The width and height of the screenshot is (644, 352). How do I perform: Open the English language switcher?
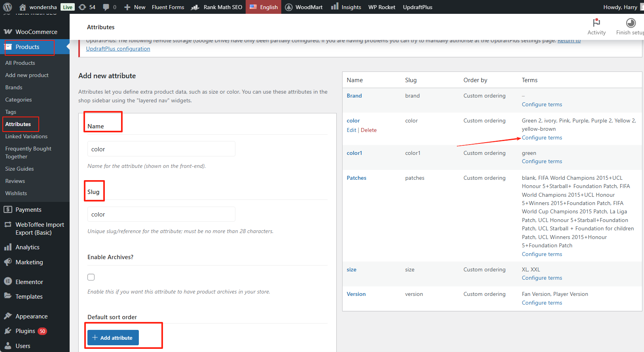coord(264,7)
